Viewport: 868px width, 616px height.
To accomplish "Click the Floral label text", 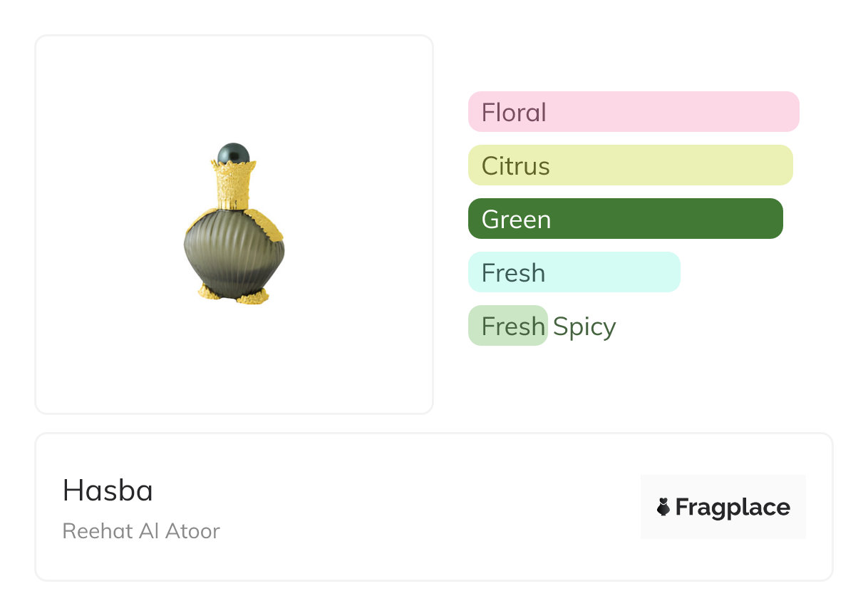I will coord(514,113).
